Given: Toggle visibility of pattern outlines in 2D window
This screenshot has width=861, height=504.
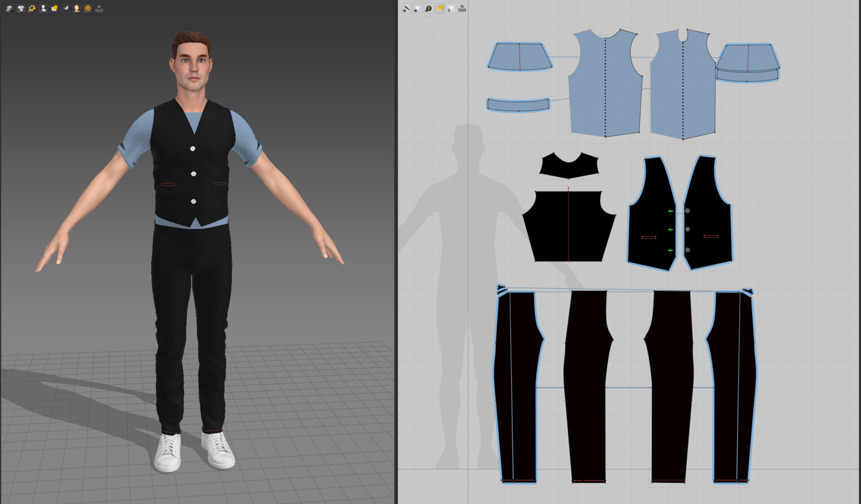Looking at the screenshot, I should [406, 8].
